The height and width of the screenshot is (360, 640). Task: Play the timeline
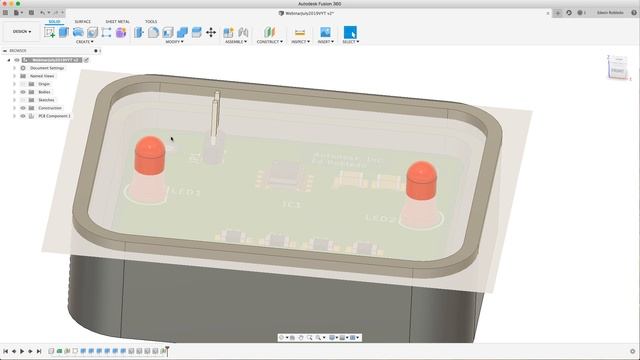22,351
